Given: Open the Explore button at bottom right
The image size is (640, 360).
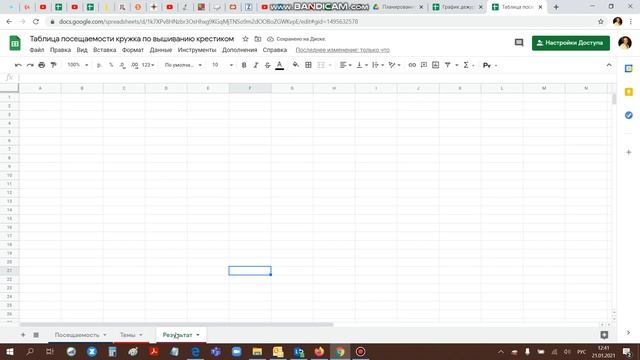Looking at the screenshot, I should pos(604,335).
